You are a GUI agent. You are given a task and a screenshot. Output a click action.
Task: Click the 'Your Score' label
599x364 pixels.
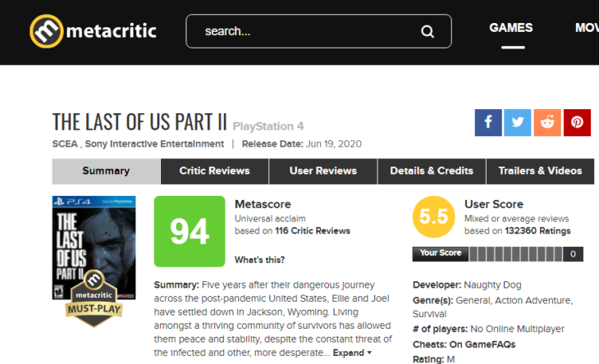[441, 253]
